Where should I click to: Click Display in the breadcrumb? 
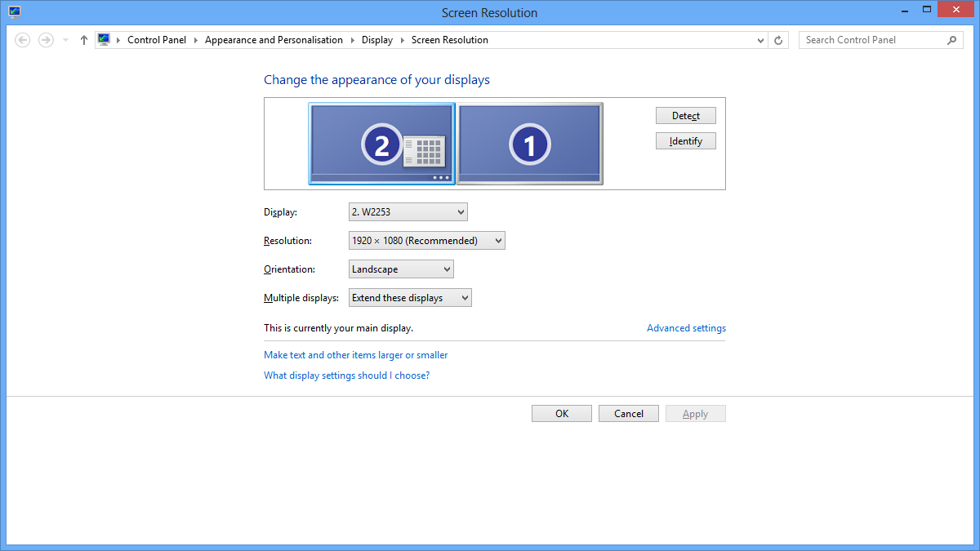pyautogui.click(x=377, y=40)
